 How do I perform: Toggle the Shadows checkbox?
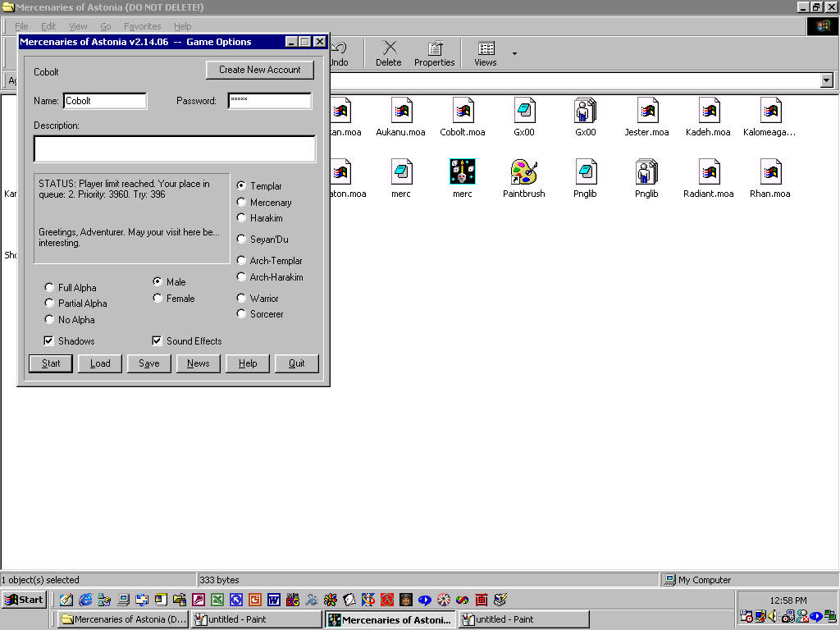tap(48, 340)
